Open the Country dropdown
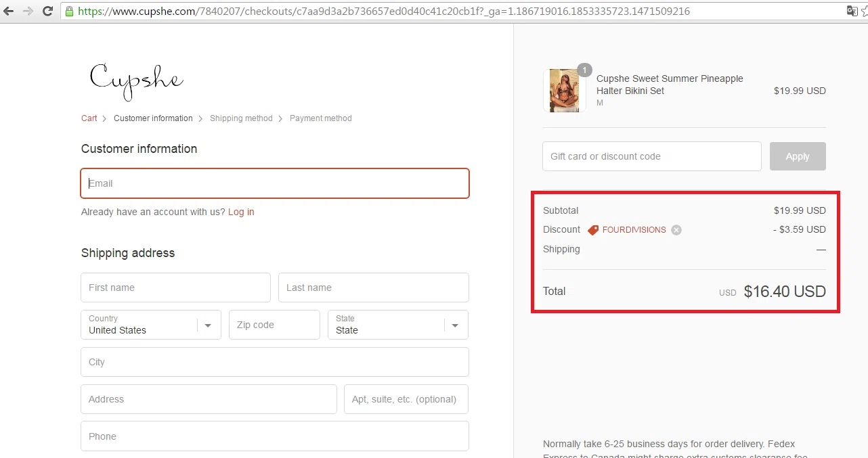Viewport: 868px width, 458px height. point(151,325)
